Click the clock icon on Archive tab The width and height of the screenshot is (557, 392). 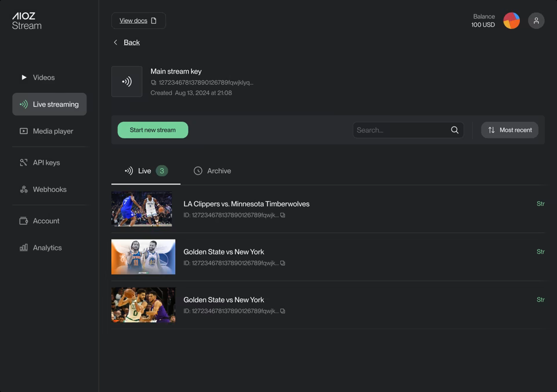[x=198, y=171]
